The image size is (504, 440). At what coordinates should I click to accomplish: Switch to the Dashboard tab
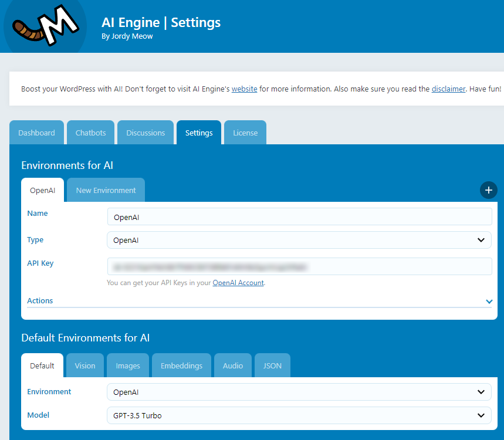tap(36, 133)
